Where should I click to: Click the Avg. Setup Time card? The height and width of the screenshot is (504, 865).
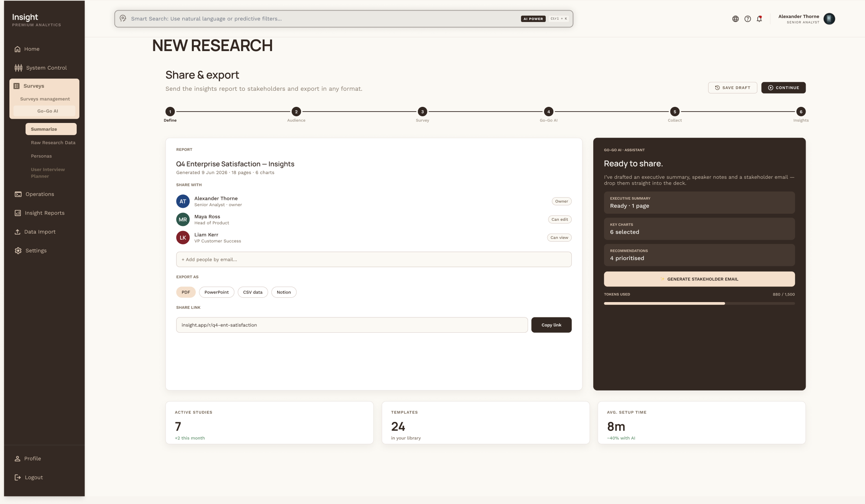click(701, 423)
